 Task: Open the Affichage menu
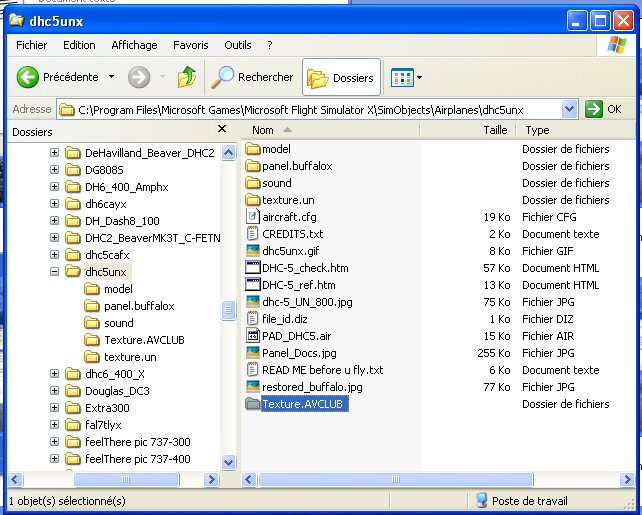(134, 45)
